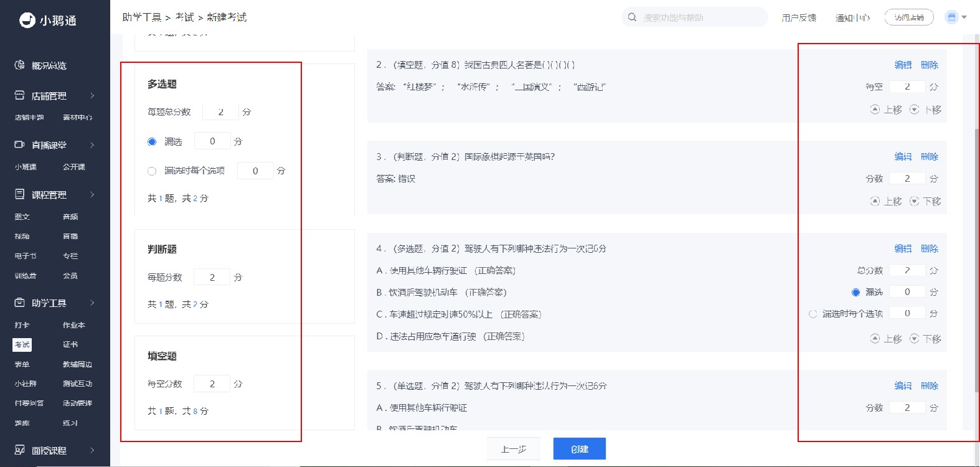Click the page vertical scrollbar
This screenshot has height=467, width=980.
coord(977,260)
